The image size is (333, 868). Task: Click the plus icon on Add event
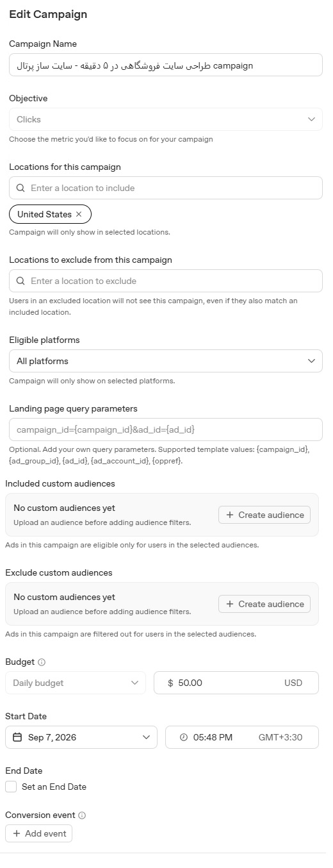[17, 833]
